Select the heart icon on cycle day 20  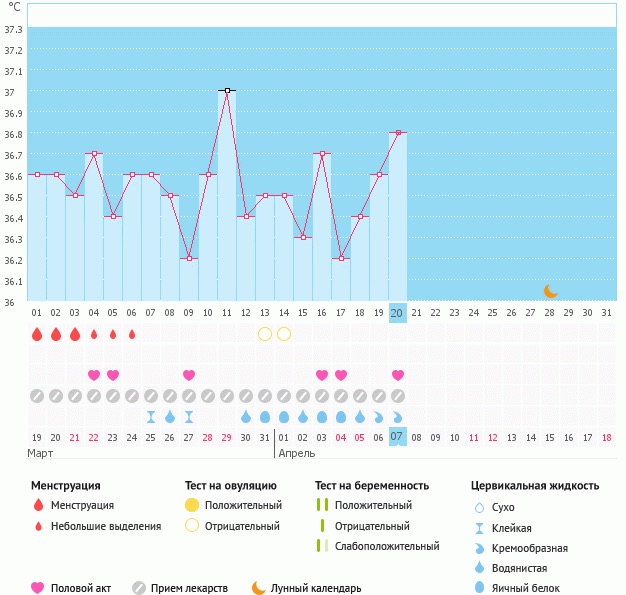[x=398, y=375]
